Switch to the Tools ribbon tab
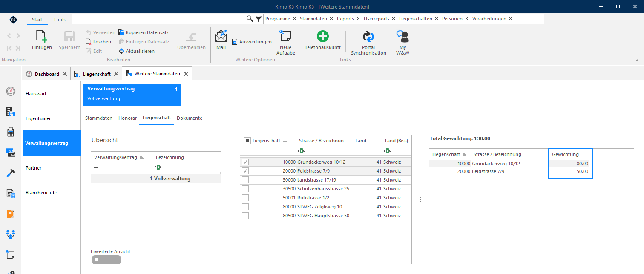The width and height of the screenshot is (644, 274). 60,20
